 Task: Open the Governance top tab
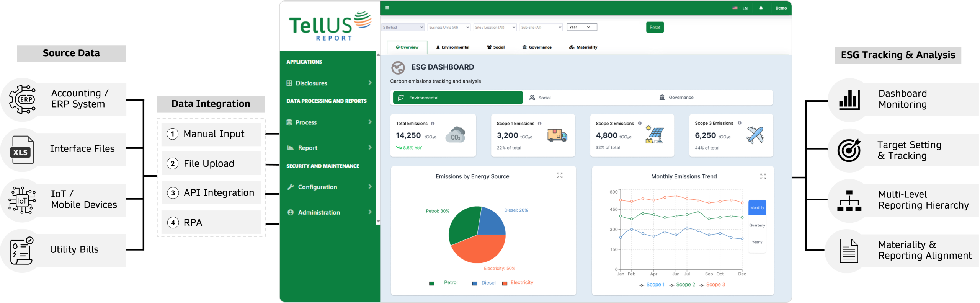point(537,47)
